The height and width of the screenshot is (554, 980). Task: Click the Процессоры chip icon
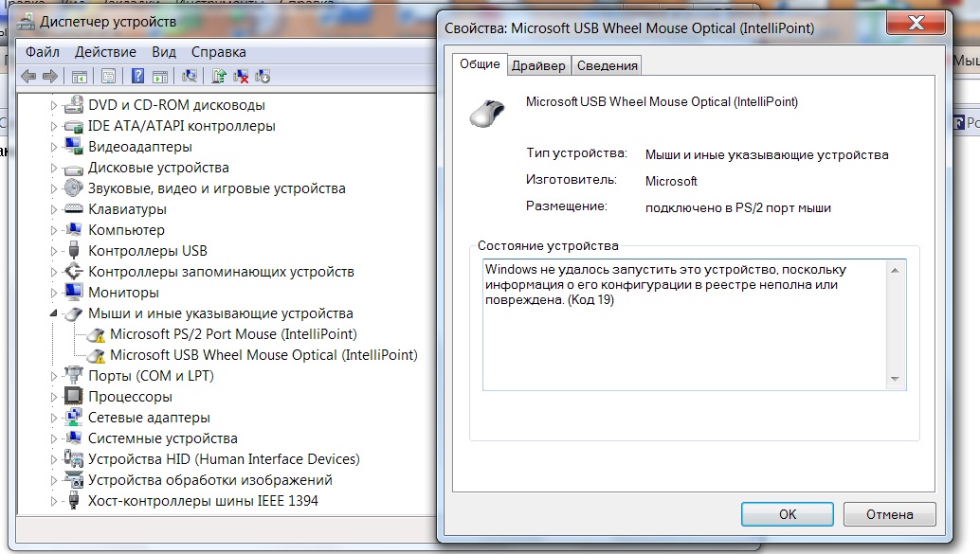(74, 396)
